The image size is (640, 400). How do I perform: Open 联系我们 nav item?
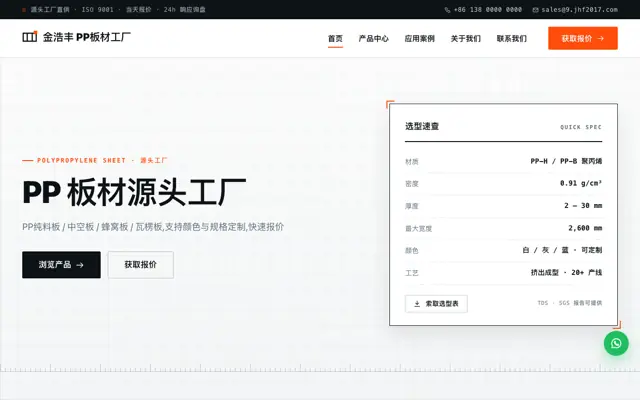click(x=512, y=38)
